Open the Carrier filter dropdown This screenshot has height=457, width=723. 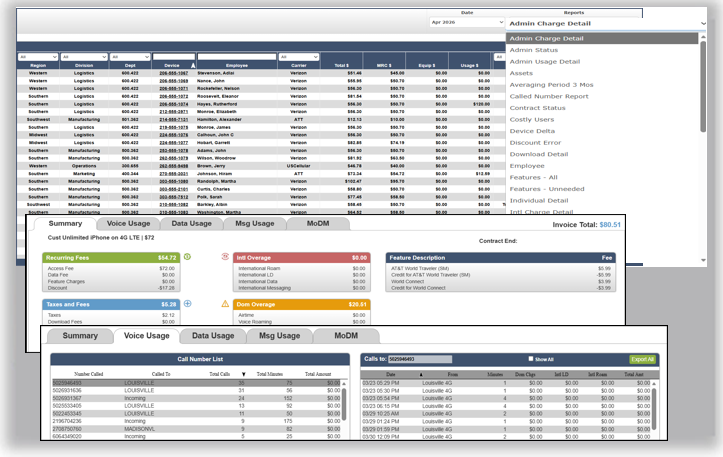pos(299,57)
